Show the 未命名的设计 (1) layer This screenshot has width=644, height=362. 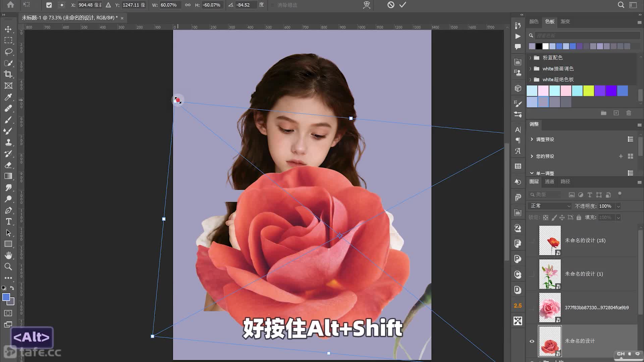point(532,274)
